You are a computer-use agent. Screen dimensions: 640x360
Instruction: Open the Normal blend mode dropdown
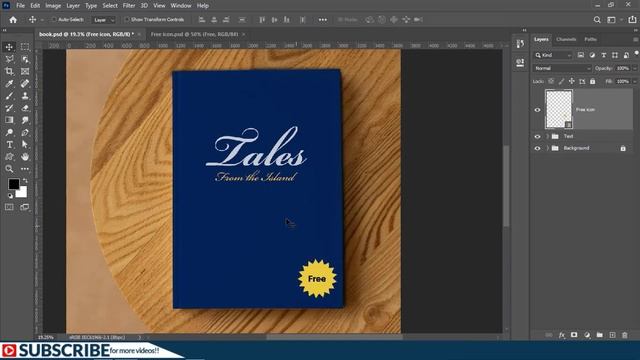(562, 69)
